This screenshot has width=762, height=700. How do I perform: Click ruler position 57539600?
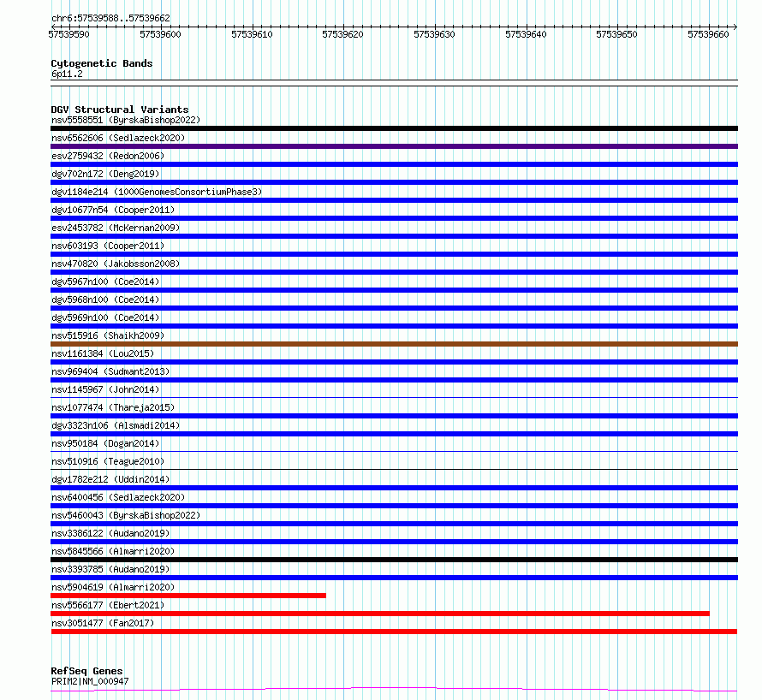tap(160, 34)
